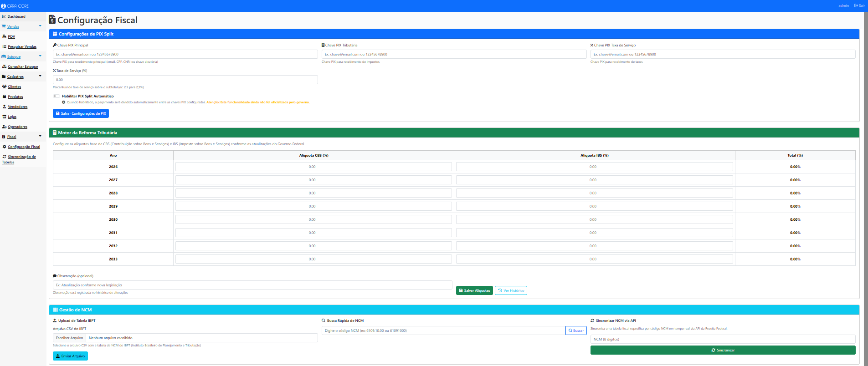Viewport: 868px width, 366px height.
Task: Click the info icon below PIX Split toggle
Action: 63,102
